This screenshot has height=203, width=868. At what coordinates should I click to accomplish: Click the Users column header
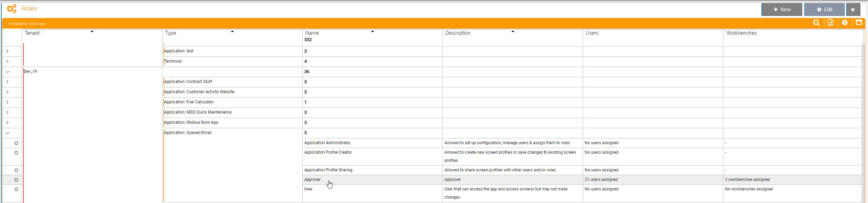tap(592, 33)
